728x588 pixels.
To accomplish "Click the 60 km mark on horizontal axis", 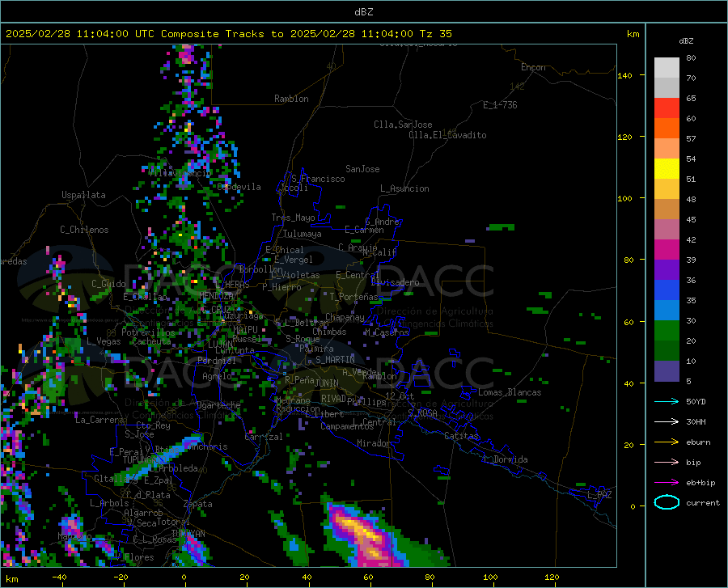I will tap(368, 577).
